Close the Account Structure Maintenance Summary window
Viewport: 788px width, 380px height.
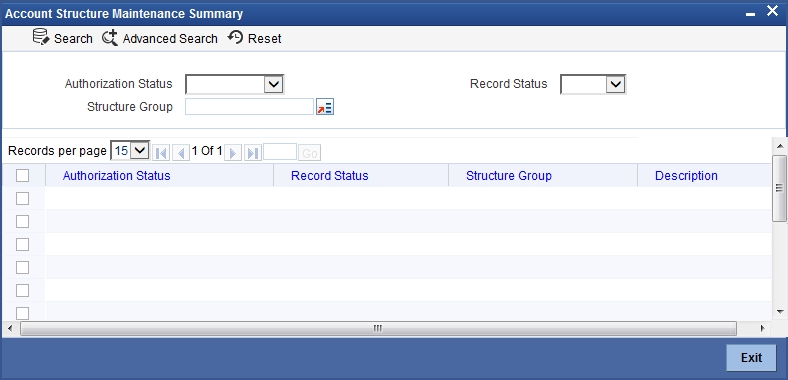(772, 11)
